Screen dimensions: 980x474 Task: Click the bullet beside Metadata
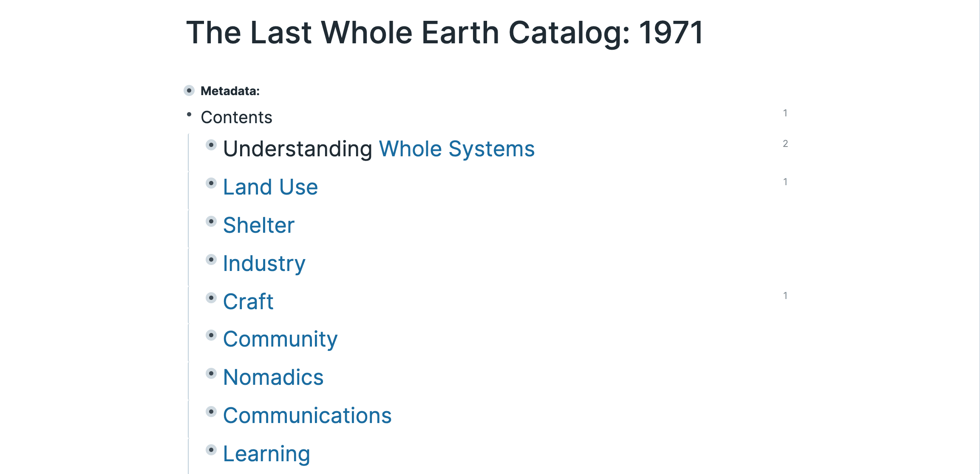pos(189,90)
